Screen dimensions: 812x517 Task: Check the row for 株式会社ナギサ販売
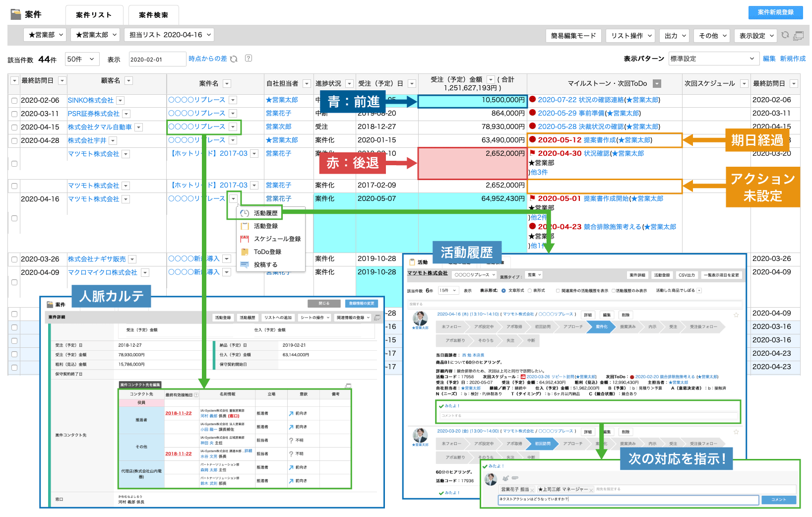point(14,259)
